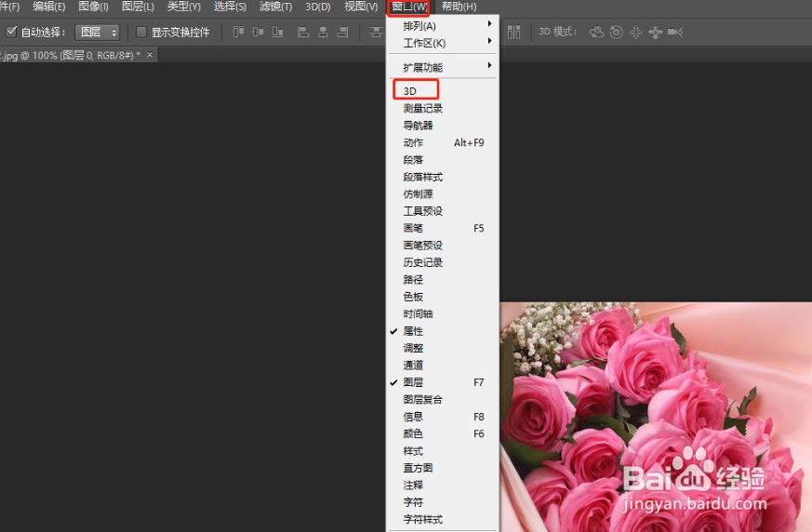Choose 色板 from the menu
Screen dimensions: 812x532
443,297
